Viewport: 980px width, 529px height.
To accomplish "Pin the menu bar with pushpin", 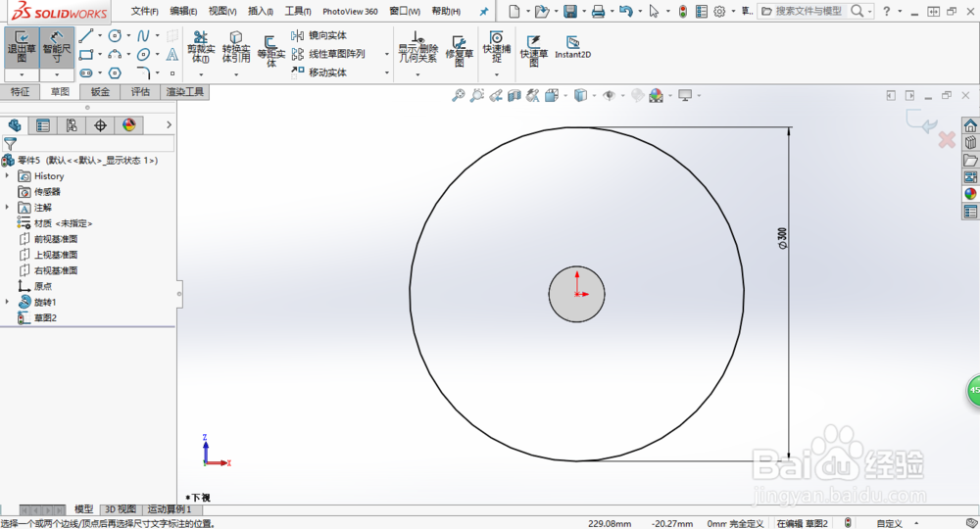I will coord(484,11).
